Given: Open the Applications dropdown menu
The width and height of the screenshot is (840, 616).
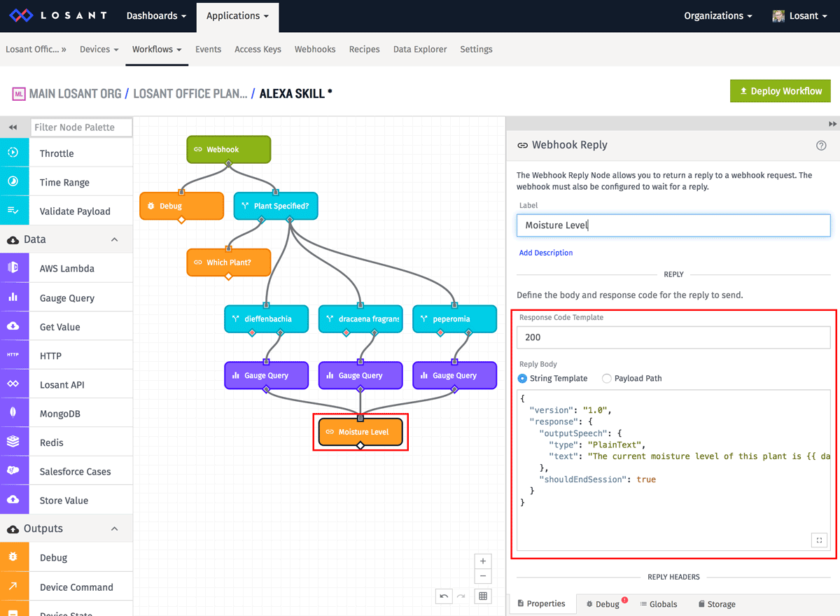Looking at the screenshot, I should (237, 16).
